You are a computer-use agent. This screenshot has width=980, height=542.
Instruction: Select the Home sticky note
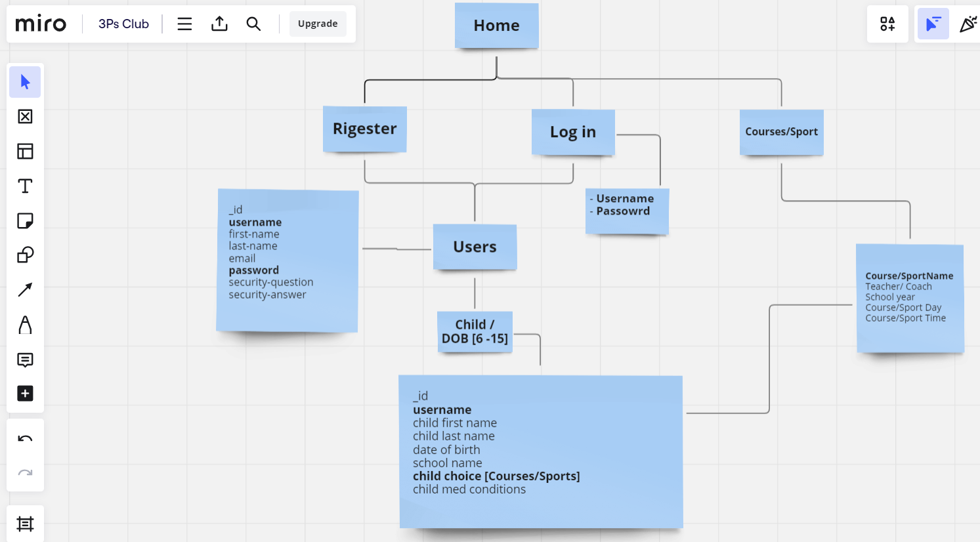click(497, 26)
